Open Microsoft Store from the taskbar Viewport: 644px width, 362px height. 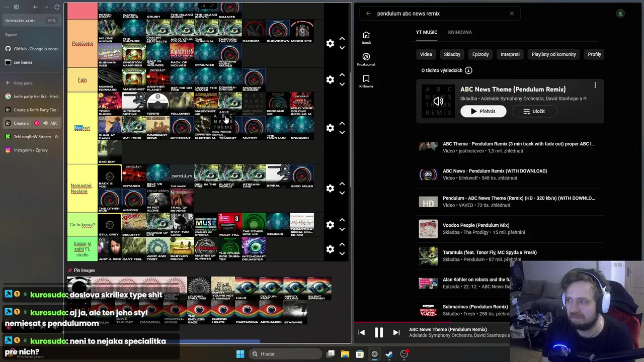point(360,354)
